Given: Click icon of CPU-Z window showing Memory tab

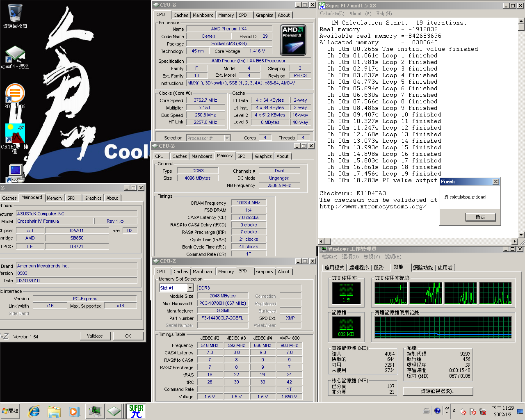Looking at the screenshot, I should pos(155,146).
